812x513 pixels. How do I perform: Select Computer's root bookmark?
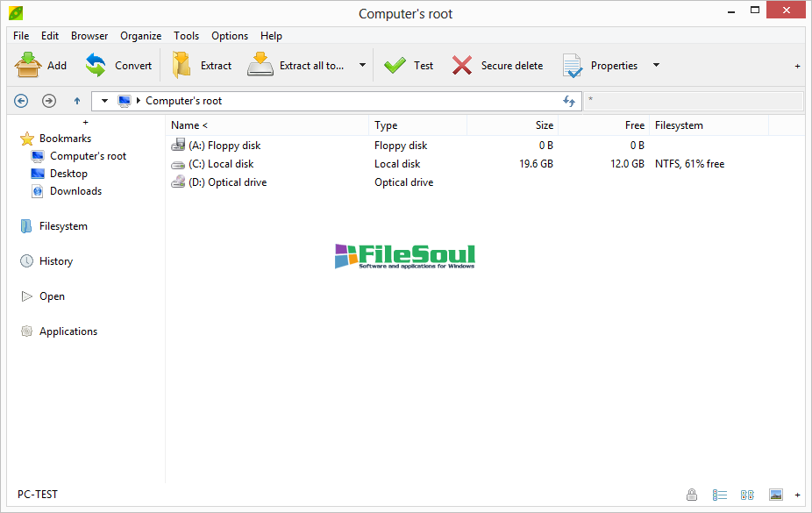pos(88,156)
